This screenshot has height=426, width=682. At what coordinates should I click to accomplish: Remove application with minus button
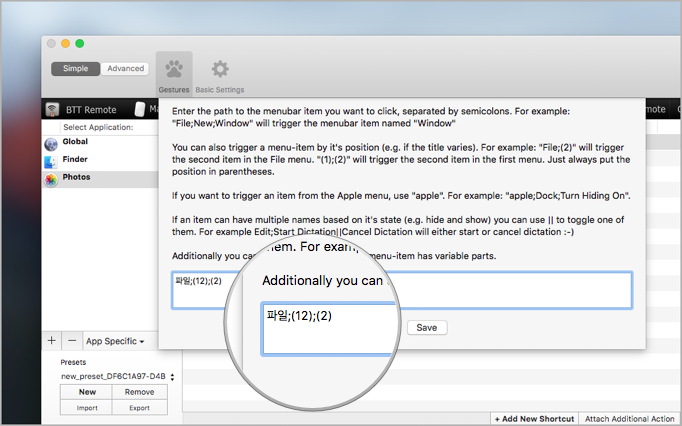[x=72, y=341]
